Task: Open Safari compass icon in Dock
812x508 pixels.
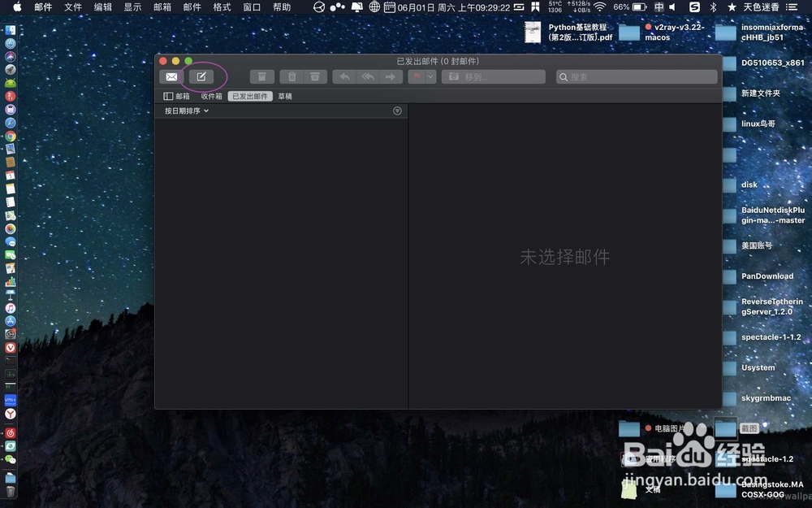Action: (x=11, y=123)
